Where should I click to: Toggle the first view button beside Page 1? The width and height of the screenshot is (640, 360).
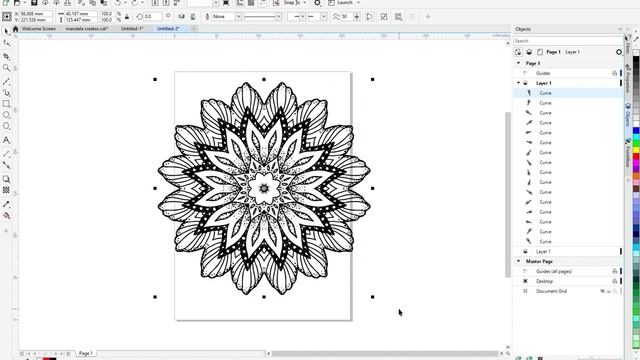[x=518, y=52]
